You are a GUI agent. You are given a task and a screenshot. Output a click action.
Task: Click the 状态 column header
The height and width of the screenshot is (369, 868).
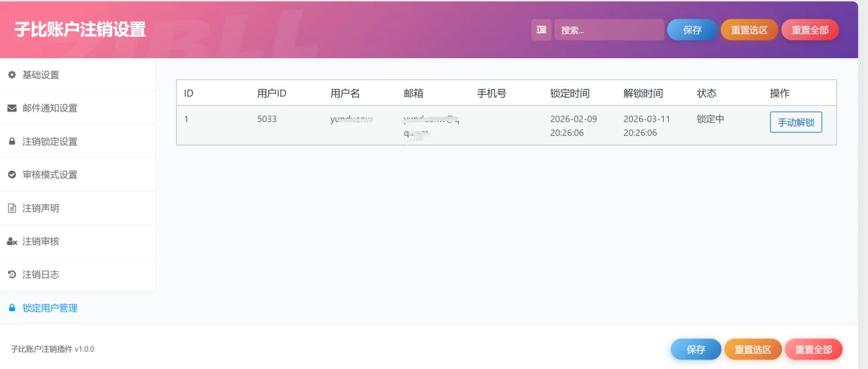point(706,94)
